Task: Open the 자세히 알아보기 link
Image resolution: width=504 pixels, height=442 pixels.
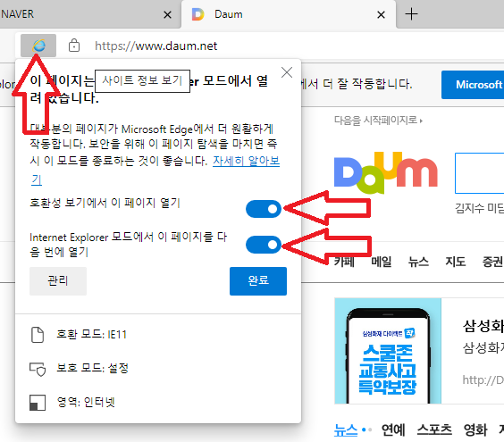Action: (x=247, y=161)
